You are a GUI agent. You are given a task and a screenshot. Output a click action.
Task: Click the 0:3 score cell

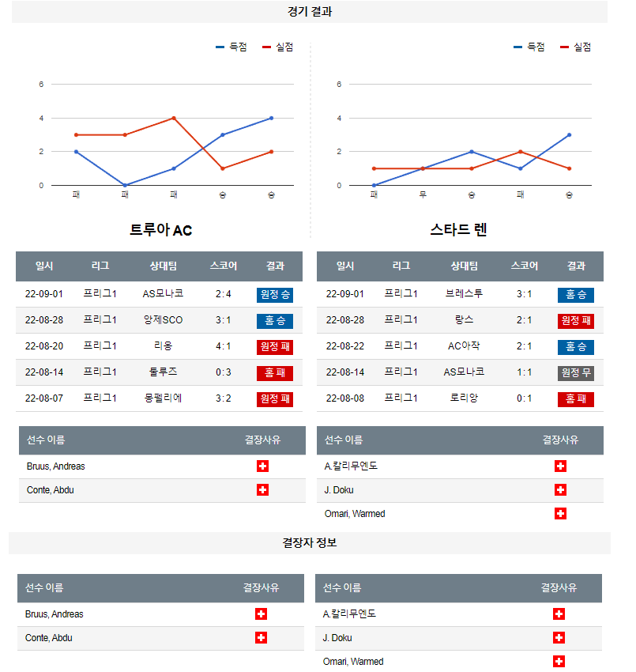click(223, 372)
